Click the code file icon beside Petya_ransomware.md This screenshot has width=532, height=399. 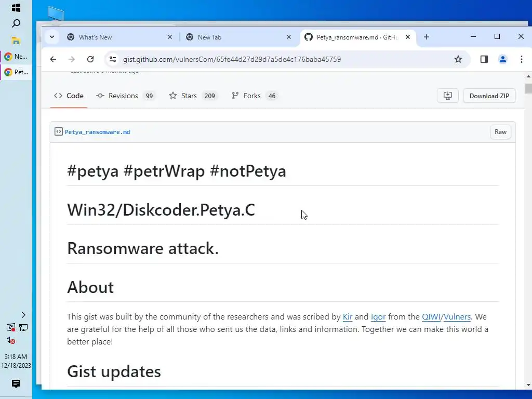click(x=58, y=131)
